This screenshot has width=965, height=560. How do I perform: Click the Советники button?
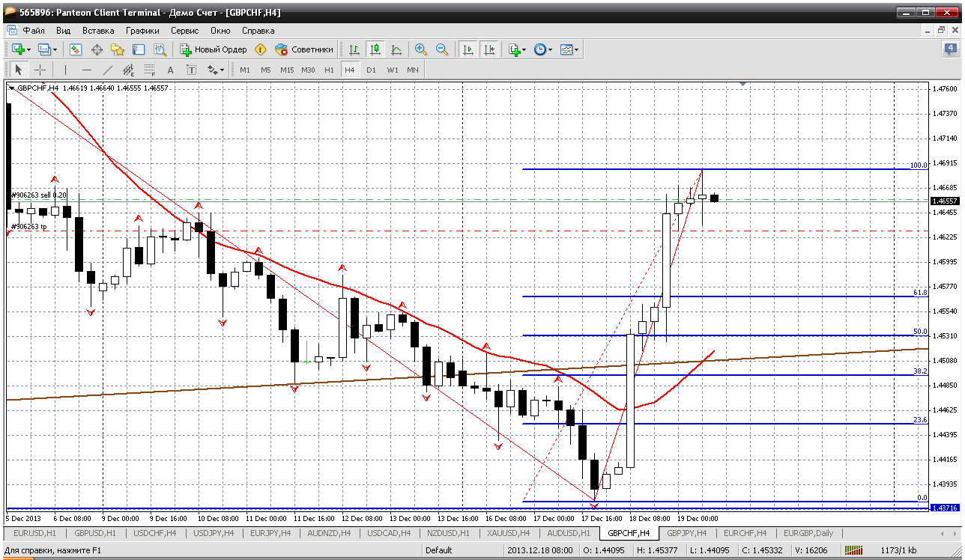pyautogui.click(x=303, y=49)
